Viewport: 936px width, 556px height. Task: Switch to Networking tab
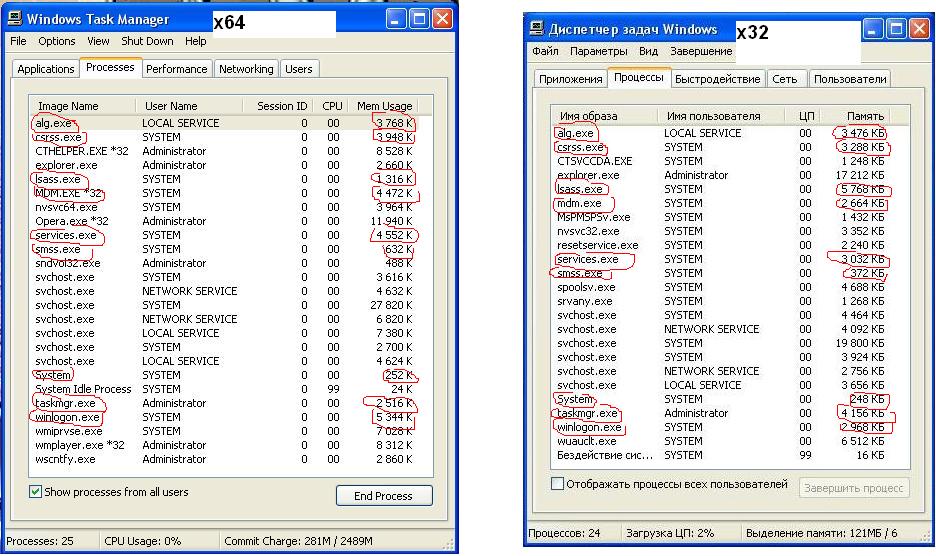(x=246, y=69)
